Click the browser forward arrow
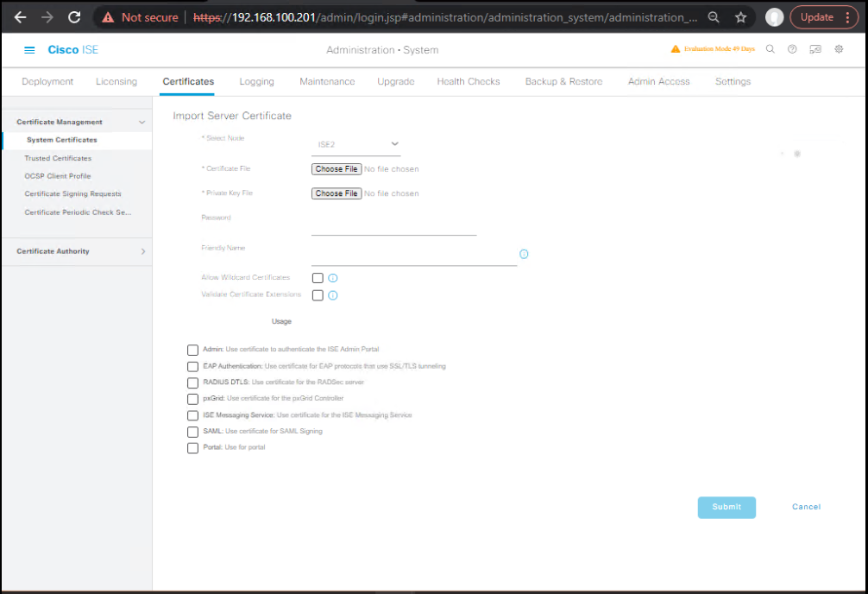 (47, 17)
